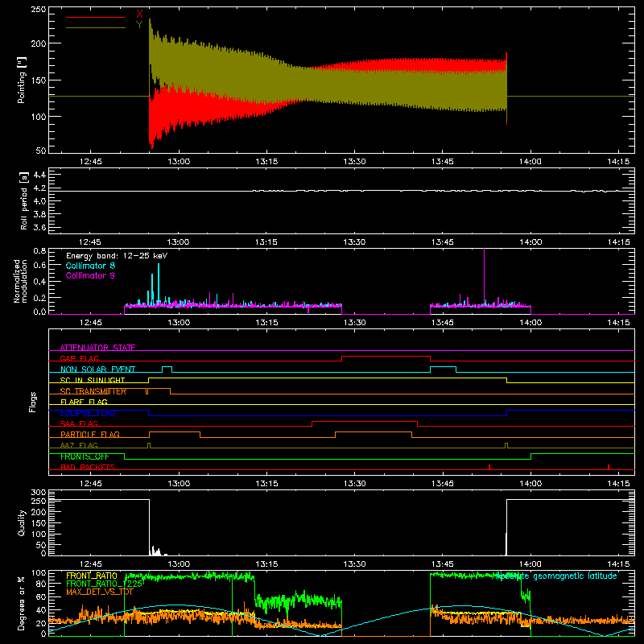The width and height of the screenshot is (644, 644).
Task: Click the 'Quality' axis title
Action: pyautogui.click(x=22, y=522)
